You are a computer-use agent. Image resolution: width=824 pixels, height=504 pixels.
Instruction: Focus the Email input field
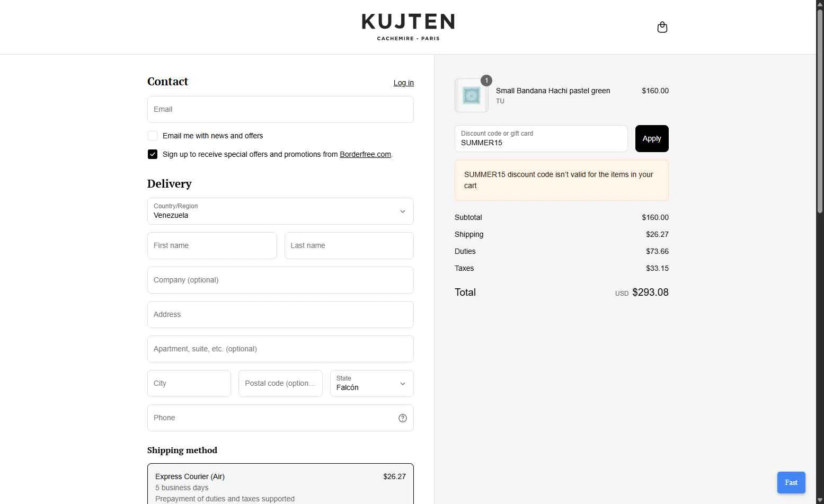pyautogui.click(x=280, y=109)
